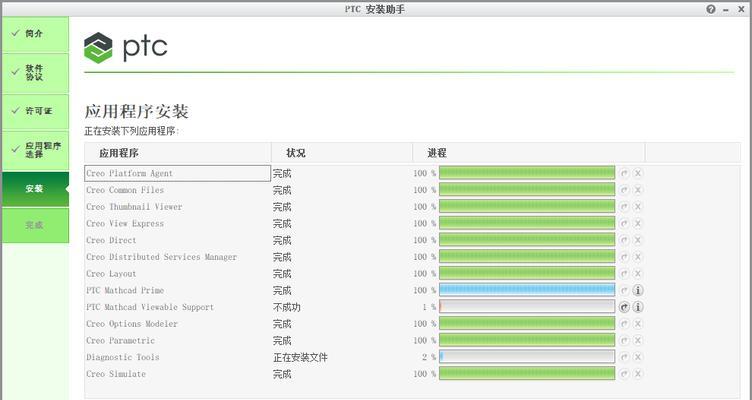Click cancel X icon for Creo Common Files
The height and width of the screenshot is (400, 752).
(638, 190)
